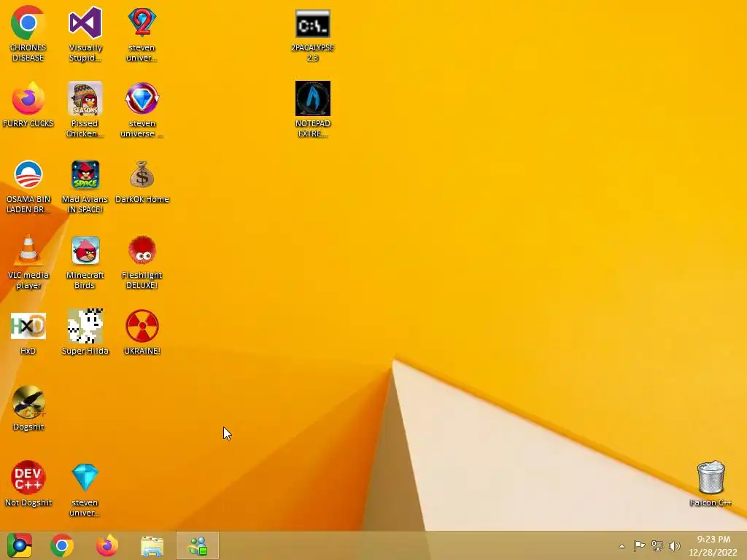
Task: Open File Explorer from the taskbar
Action: [x=152, y=545]
